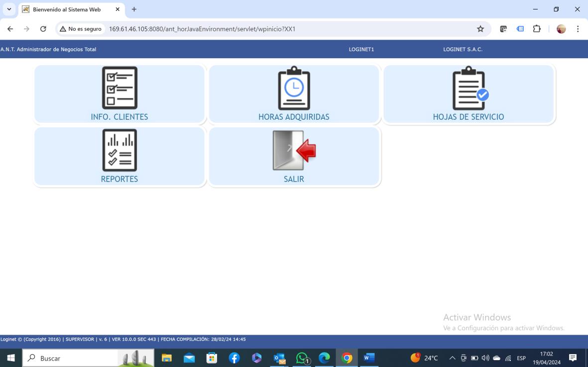Open the Mail app from taskbar

tap(189, 358)
